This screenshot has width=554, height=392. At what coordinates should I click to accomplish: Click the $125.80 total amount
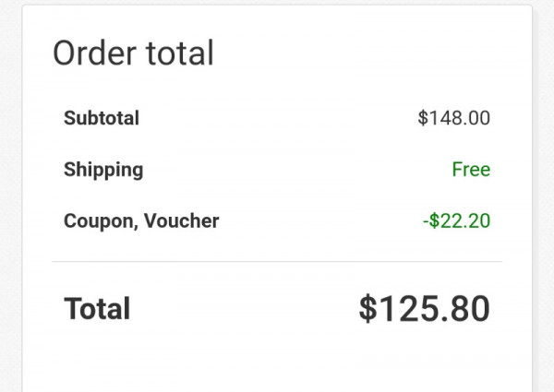425,309
